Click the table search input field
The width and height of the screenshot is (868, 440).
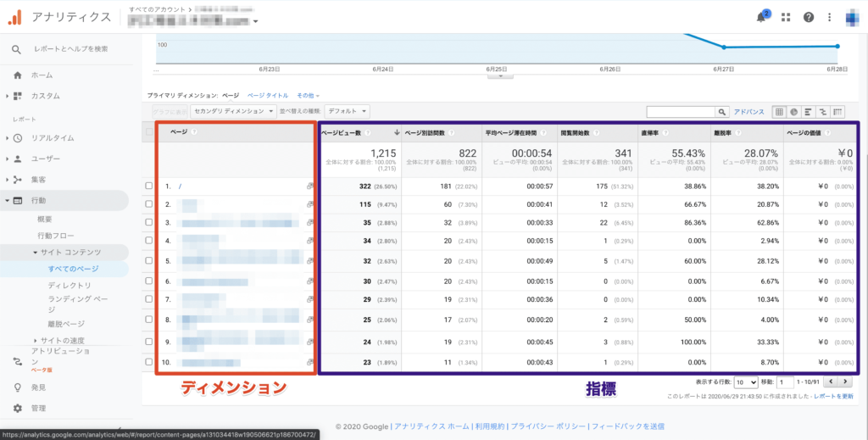680,111
